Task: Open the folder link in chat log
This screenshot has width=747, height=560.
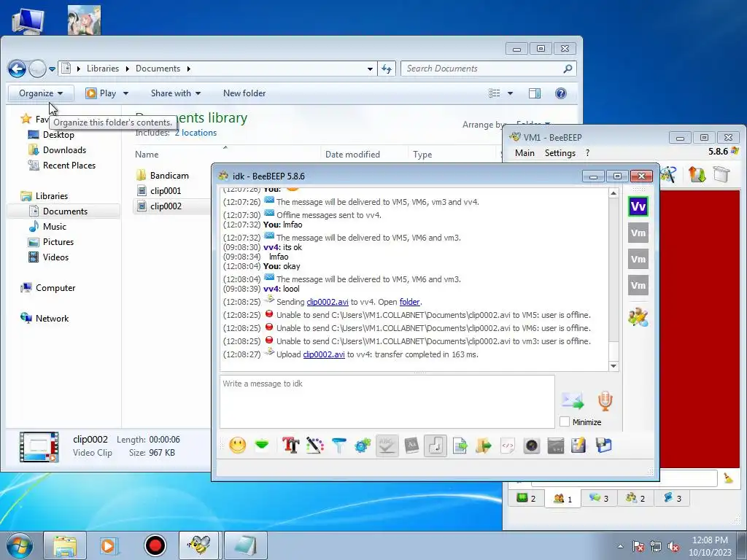Action: [x=410, y=302]
